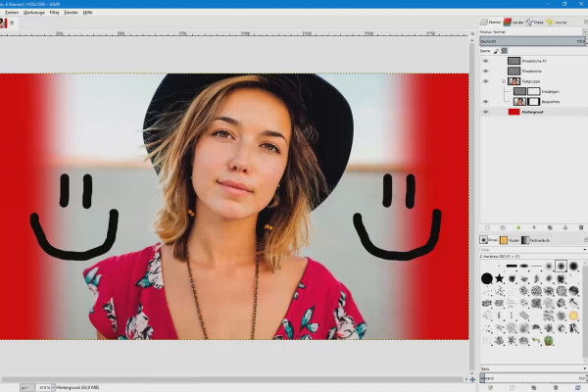Switch to the Journal tab

[x=557, y=23]
